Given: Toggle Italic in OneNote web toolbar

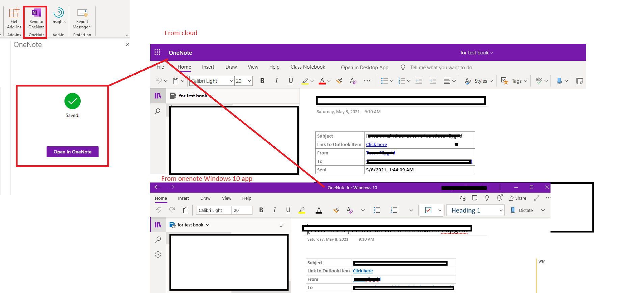Looking at the screenshot, I should click(276, 81).
